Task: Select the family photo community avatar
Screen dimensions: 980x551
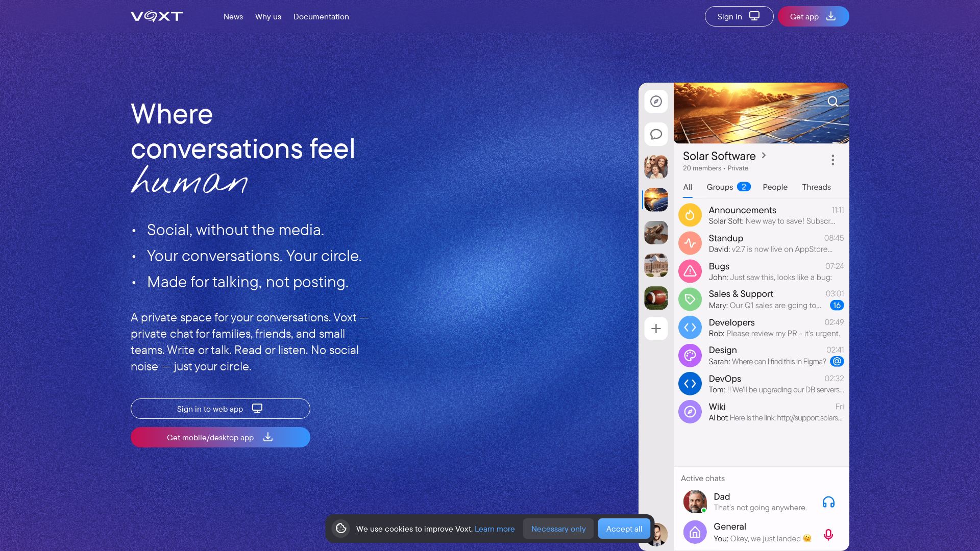Action: [x=656, y=167]
